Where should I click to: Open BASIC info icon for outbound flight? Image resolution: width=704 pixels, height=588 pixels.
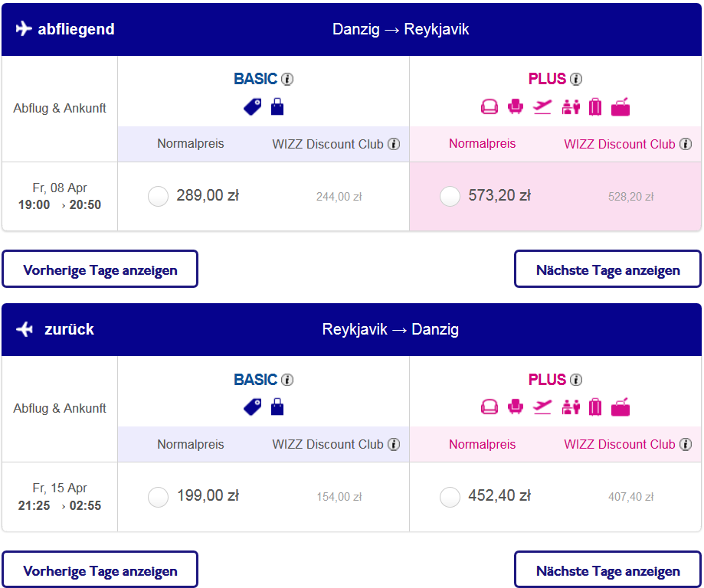pos(287,79)
